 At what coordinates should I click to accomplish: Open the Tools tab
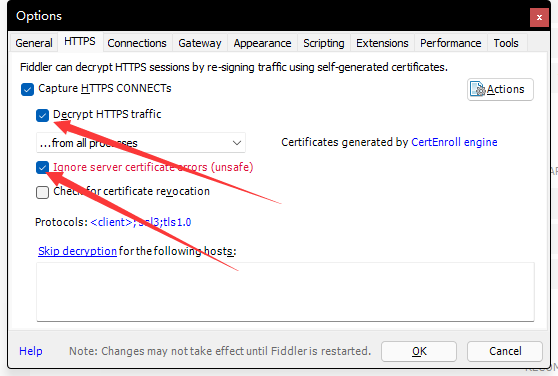(x=506, y=43)
